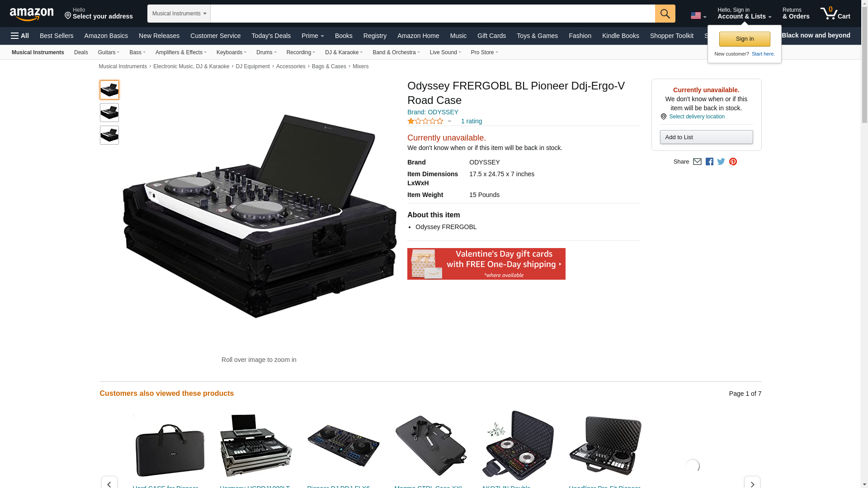Open DJ & Karaoke submenu
The image size is (868, 488).
point(344,52)
